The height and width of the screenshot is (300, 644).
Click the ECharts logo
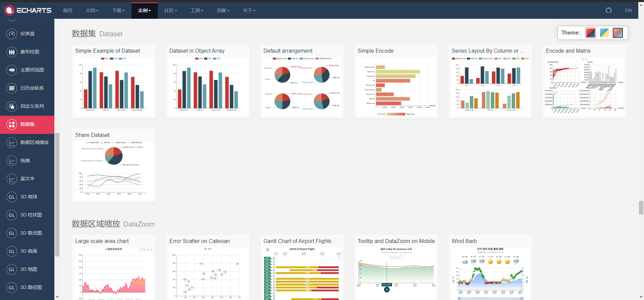(28, 10)
